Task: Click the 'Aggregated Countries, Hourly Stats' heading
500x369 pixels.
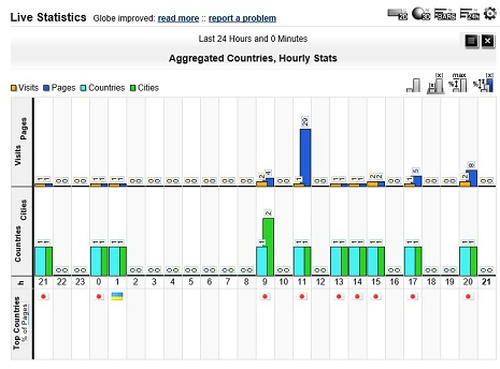Action: pyautogui.click(x=253, y=58)
